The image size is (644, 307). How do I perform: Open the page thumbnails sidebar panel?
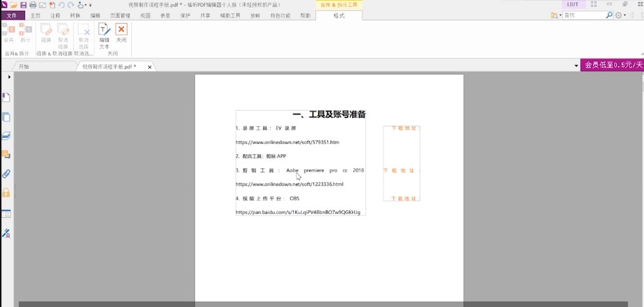6,117
